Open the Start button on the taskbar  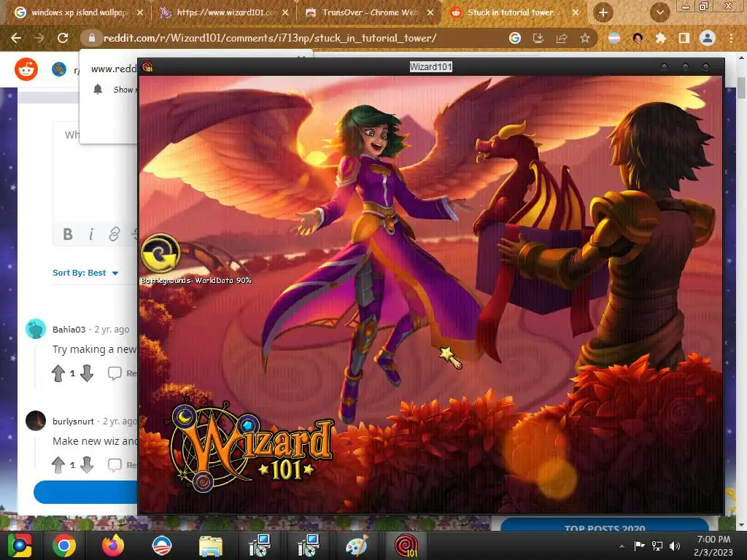pyautogui.click(x=20, y=545)
